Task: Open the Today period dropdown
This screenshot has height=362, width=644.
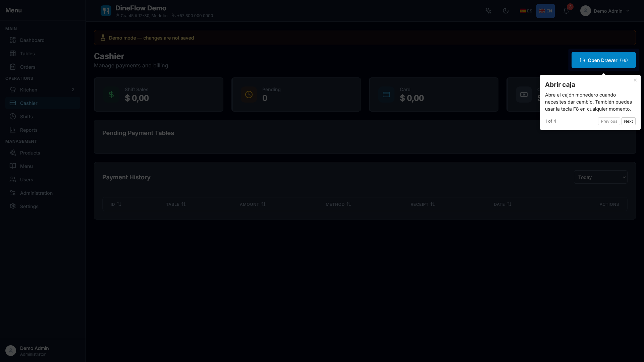Action: pyautogui.click(x=600, y=177)
